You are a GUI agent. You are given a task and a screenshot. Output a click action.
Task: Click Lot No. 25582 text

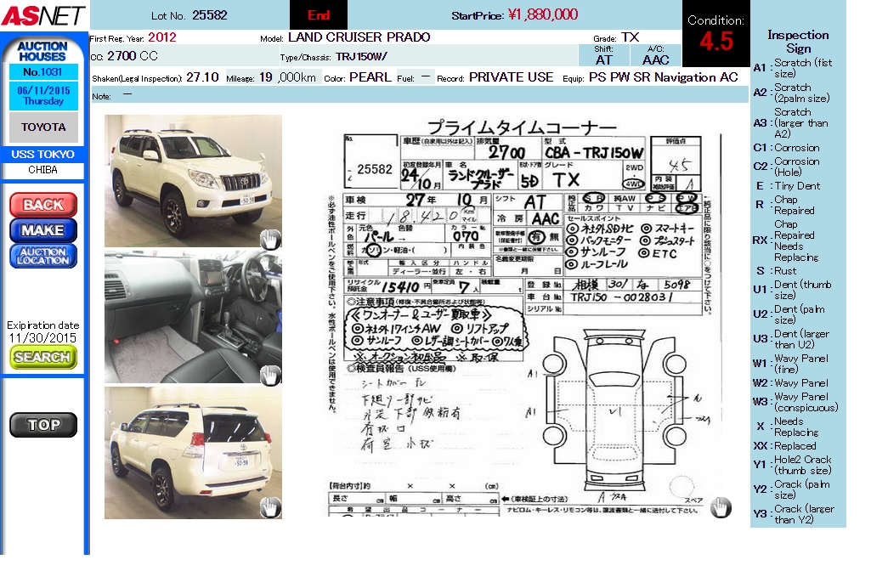[189, 15]
